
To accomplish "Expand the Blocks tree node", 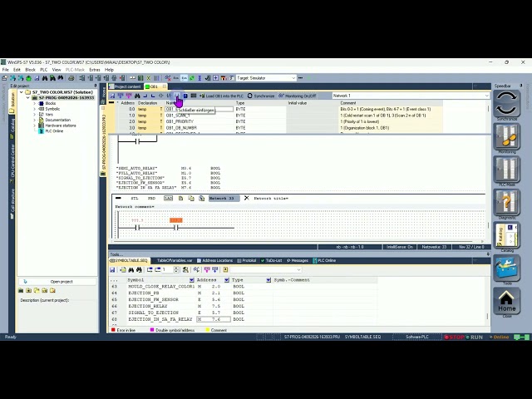I will pos(34,103).
